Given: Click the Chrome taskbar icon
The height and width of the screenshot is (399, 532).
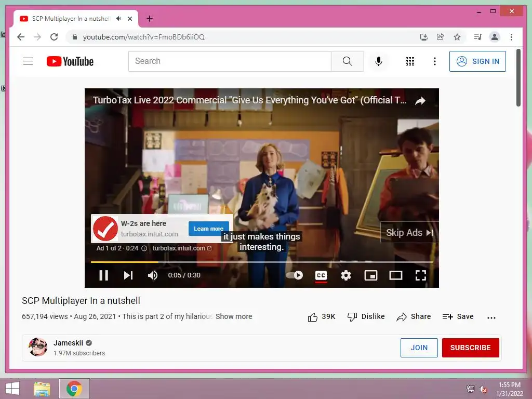Looking at the screenshot, I should 74,389.
